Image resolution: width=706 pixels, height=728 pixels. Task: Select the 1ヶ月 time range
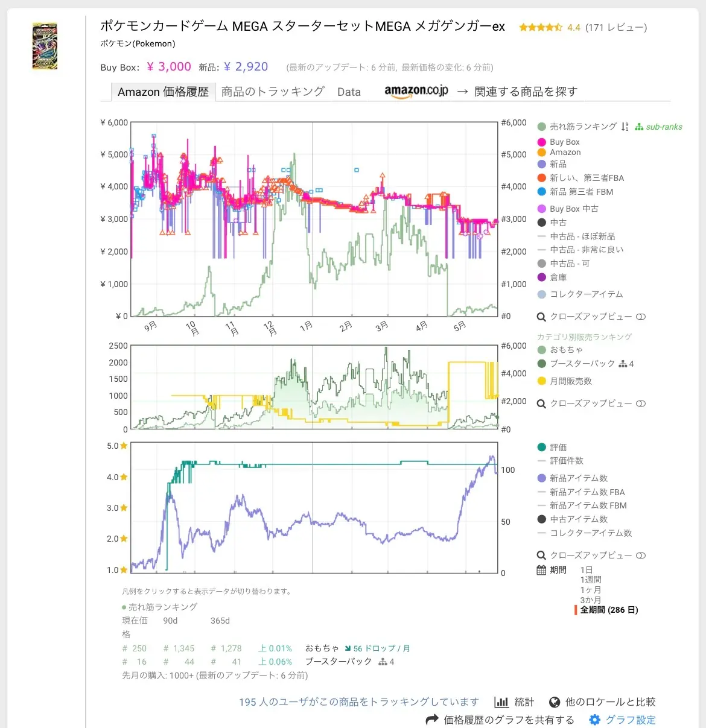(591, 590)
